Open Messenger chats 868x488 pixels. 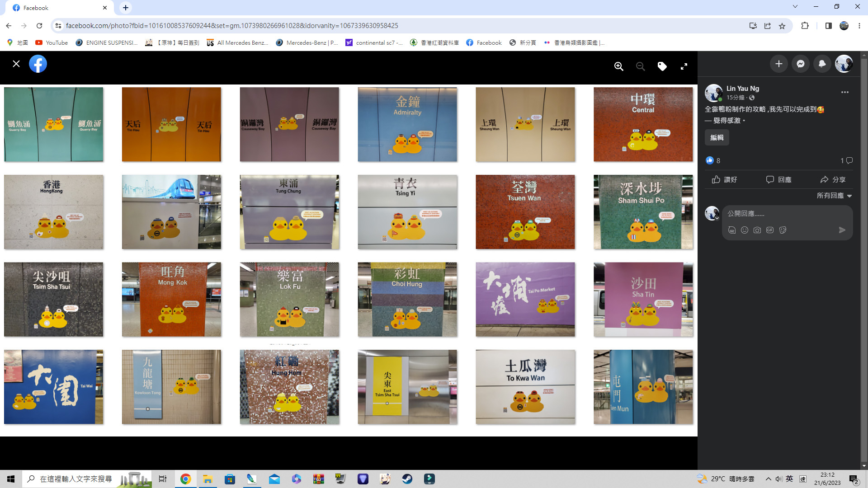pyautogui.click(x=801, y=64)
